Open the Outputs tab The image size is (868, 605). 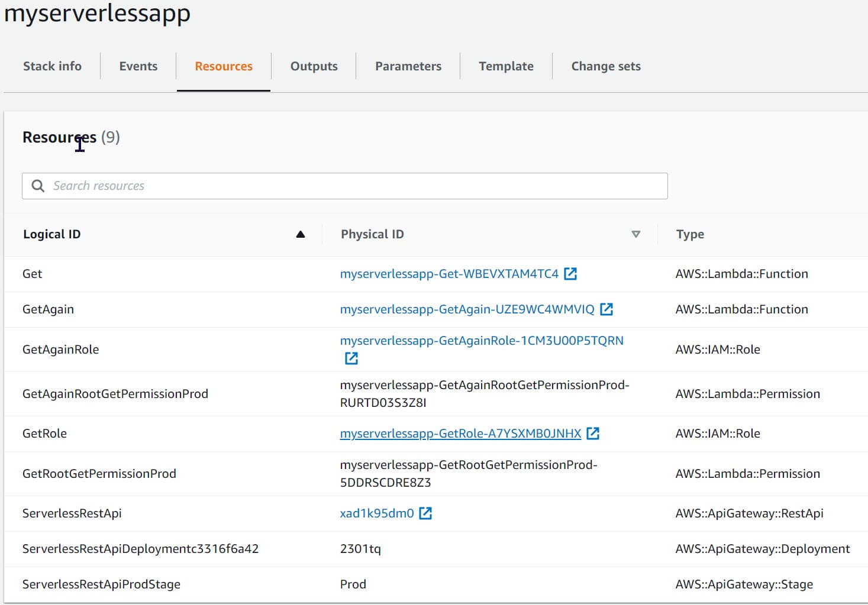pos(314,66)
